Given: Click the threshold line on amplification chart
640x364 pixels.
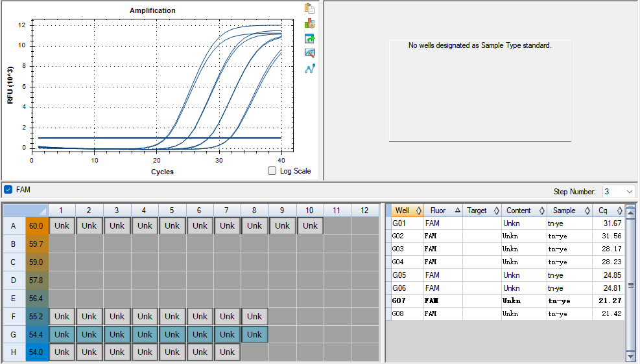Looking at the screenshot, I should point(160,138).
